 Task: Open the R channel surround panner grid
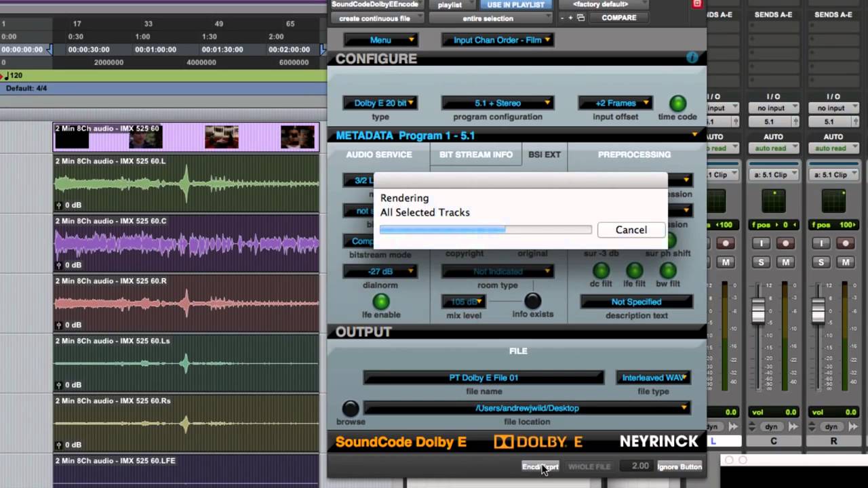point(833,201)
